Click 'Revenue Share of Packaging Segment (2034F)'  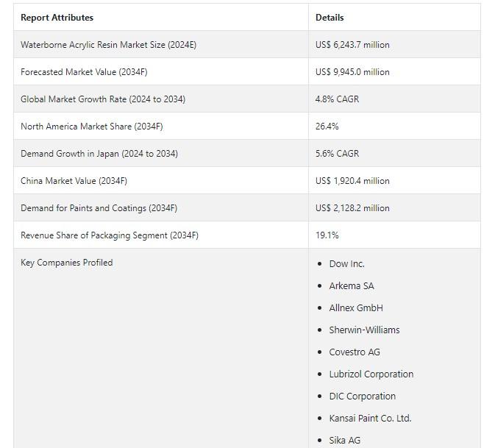click(x=110, y=235)
